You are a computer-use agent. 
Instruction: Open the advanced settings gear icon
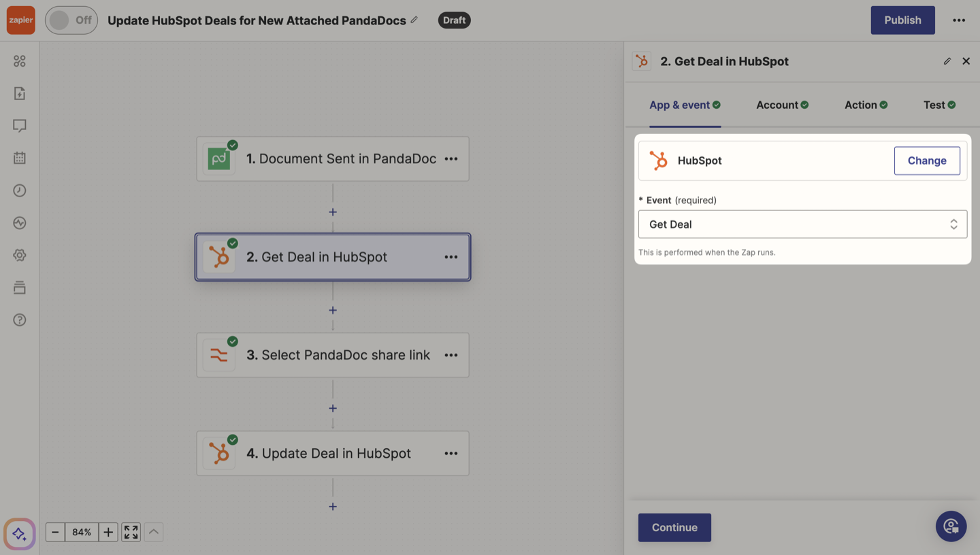click(x=20, y=255)
